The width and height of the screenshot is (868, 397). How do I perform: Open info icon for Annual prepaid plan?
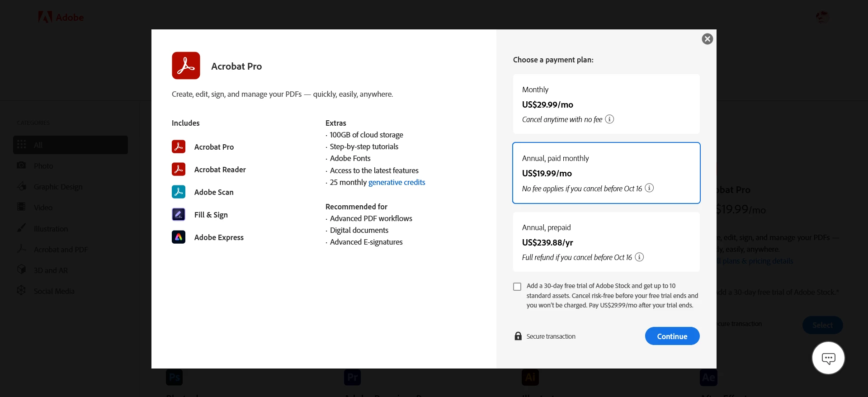coord(639,257)
